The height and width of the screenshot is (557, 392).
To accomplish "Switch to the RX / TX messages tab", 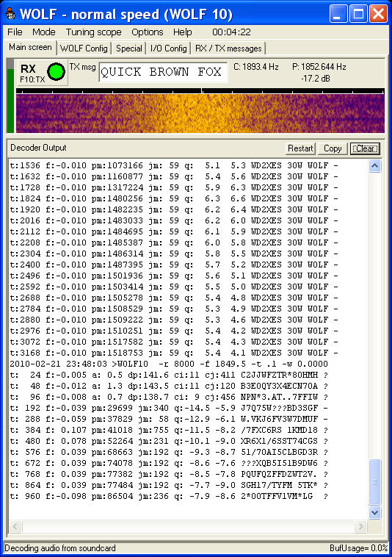I will pos(228,48).
